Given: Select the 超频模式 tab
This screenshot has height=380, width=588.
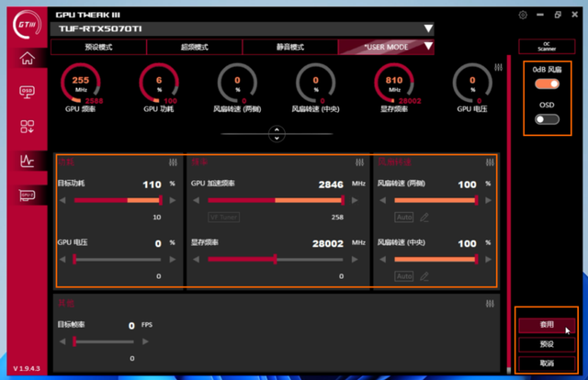Looking at the screenshot, I should tap(195, 47).
